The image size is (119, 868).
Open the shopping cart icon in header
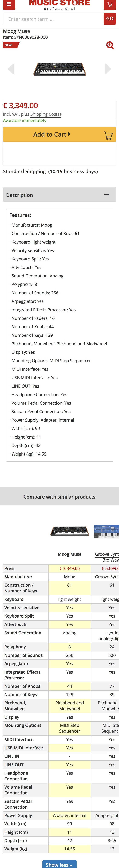[110, 4]
